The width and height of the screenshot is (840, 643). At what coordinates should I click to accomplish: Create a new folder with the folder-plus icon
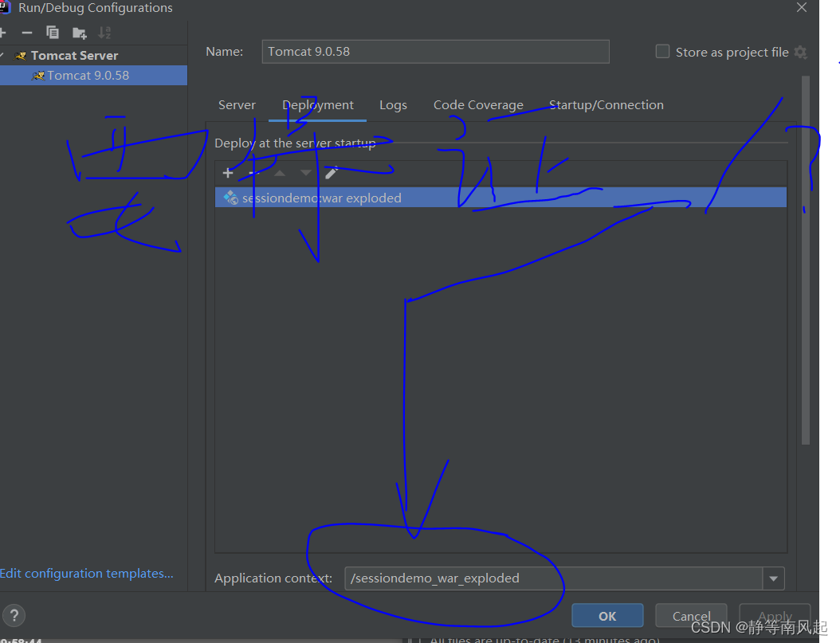(79, 33)
